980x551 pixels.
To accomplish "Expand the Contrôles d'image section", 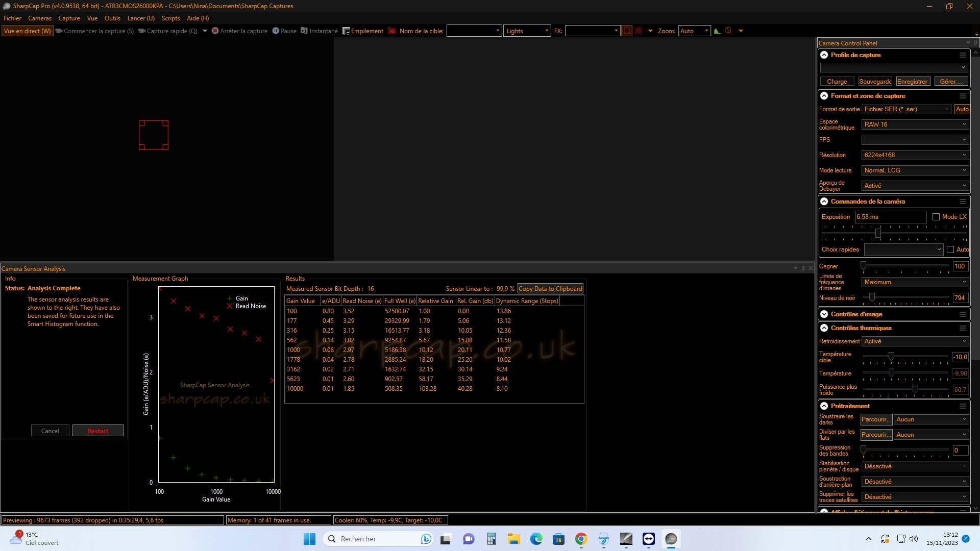I will [824, 314].
